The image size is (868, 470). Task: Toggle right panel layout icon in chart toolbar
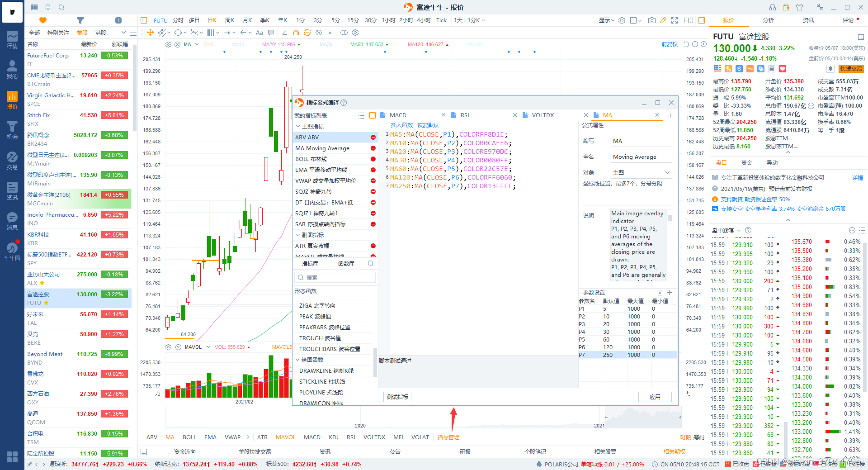tap(702, 20)
